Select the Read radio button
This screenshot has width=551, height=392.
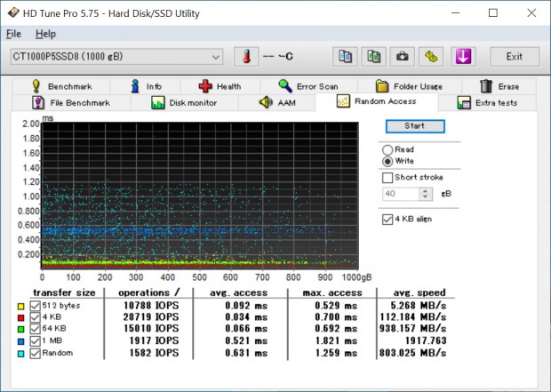click(387, 149)
